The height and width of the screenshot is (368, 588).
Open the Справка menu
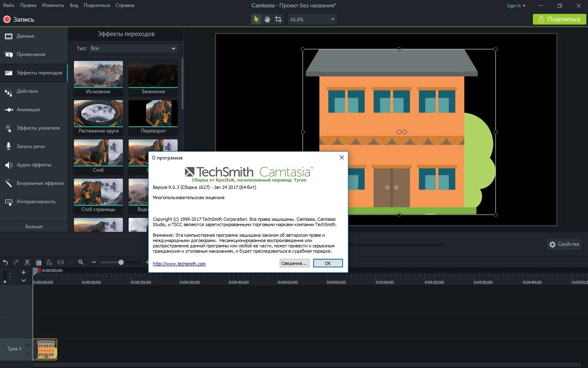[x=125, y=5]
